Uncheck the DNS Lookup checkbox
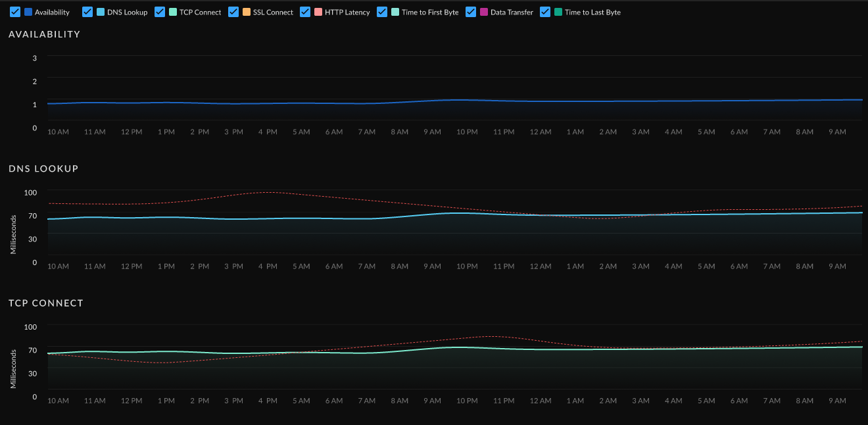The width and height of the screenshot is (868, 425). tap(87, 12)
